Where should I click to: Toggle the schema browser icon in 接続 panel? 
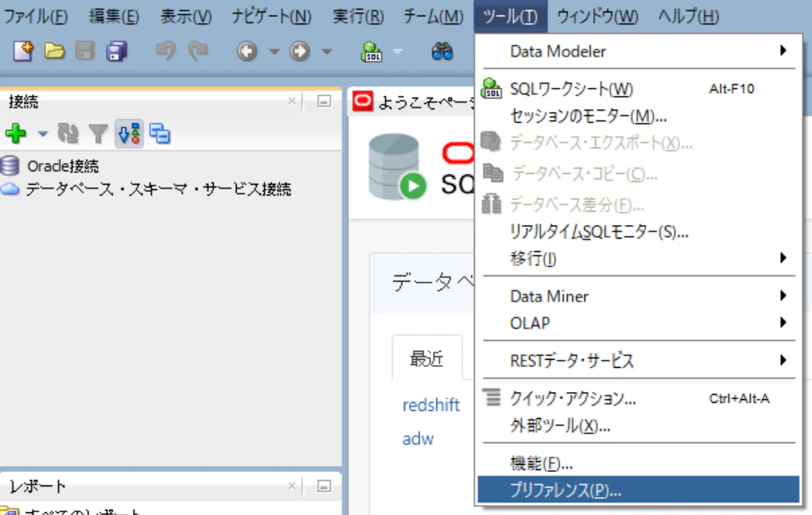coord(129,134)
